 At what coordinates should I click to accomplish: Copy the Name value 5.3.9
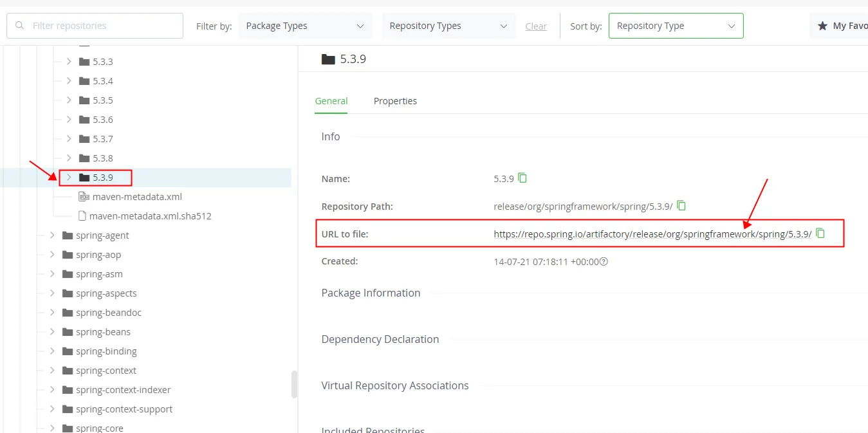pos(522,178)
